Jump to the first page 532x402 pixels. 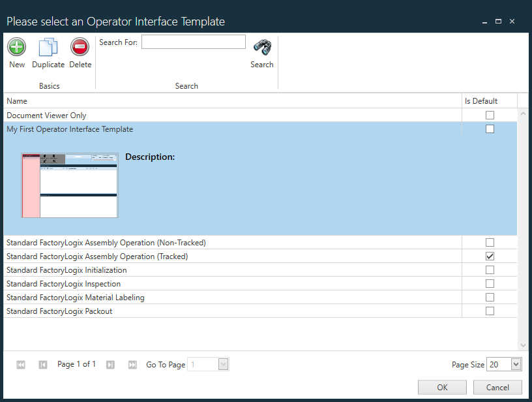pos(20,364)
